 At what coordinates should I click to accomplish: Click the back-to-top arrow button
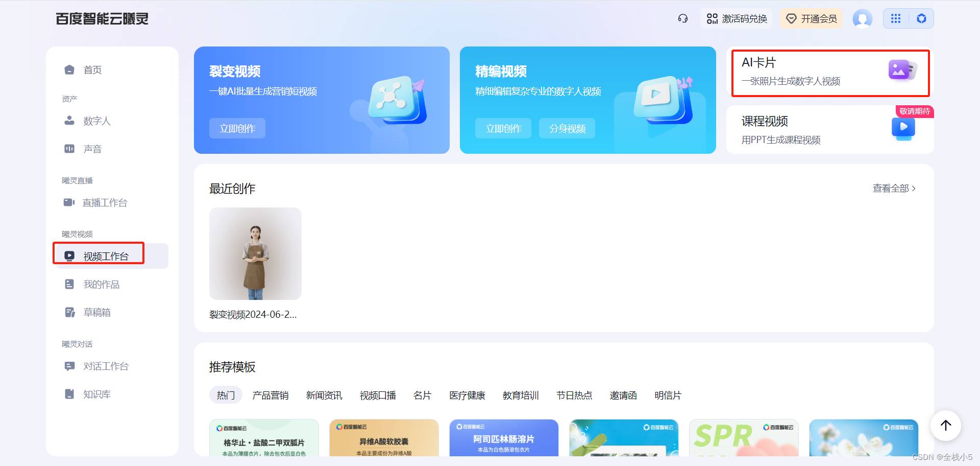point(946,426)
